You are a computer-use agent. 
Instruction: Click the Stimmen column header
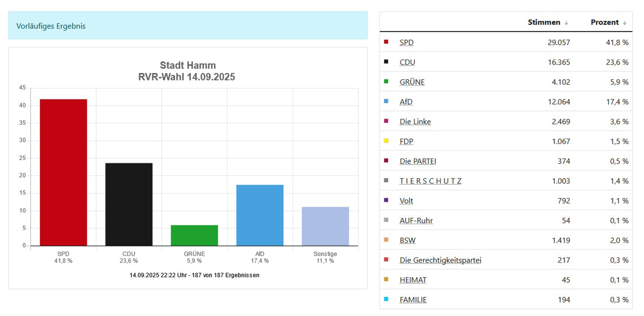[x=544, y=22]
